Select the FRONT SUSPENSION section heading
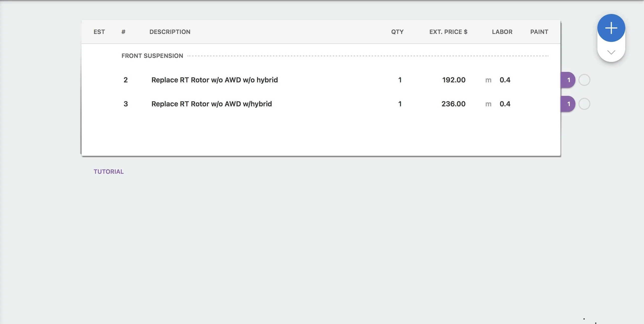Viewport: 644px width, 324px height. coord(152,56)
